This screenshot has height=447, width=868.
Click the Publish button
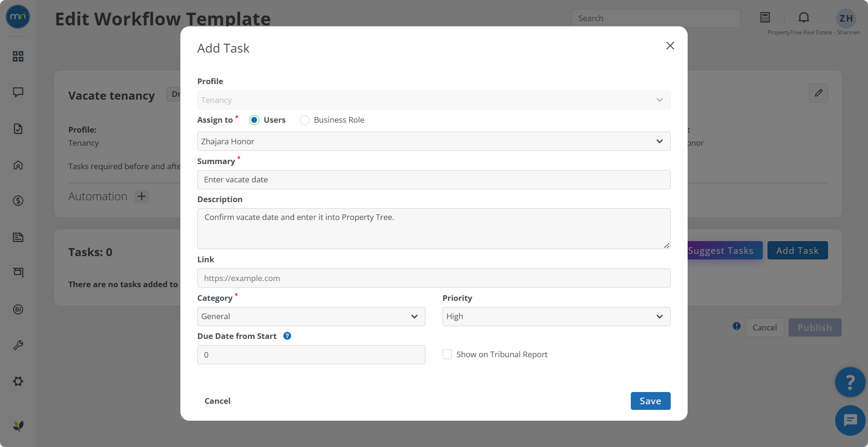[x=815, y=328]
